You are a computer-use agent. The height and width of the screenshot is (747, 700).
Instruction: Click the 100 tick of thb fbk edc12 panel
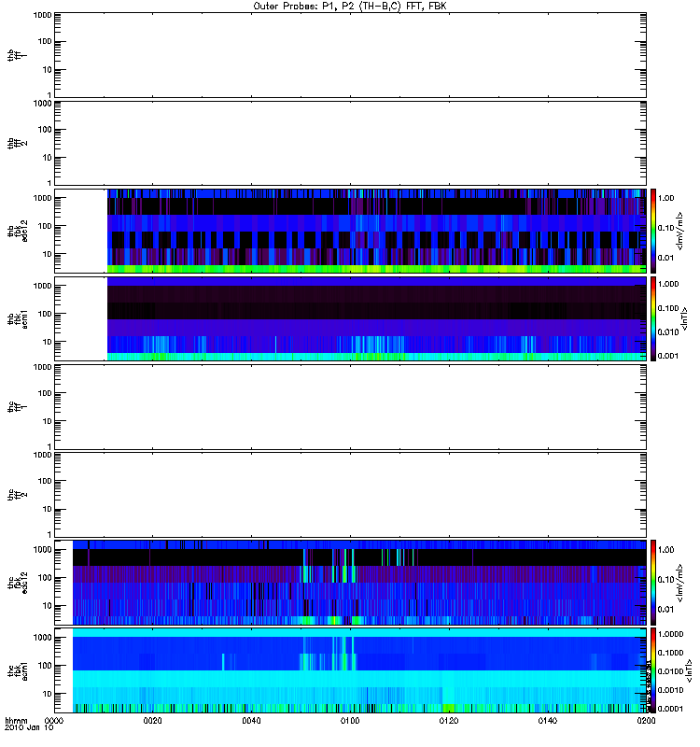pos(45,226)
